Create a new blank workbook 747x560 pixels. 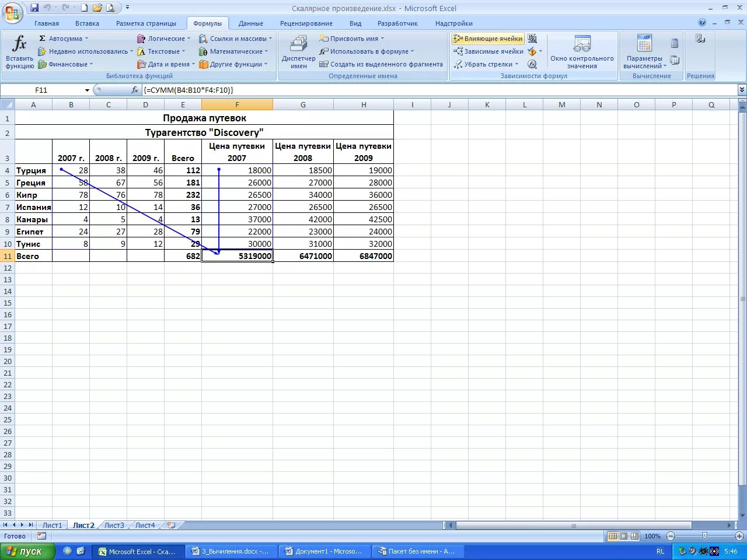coord(84,8)
